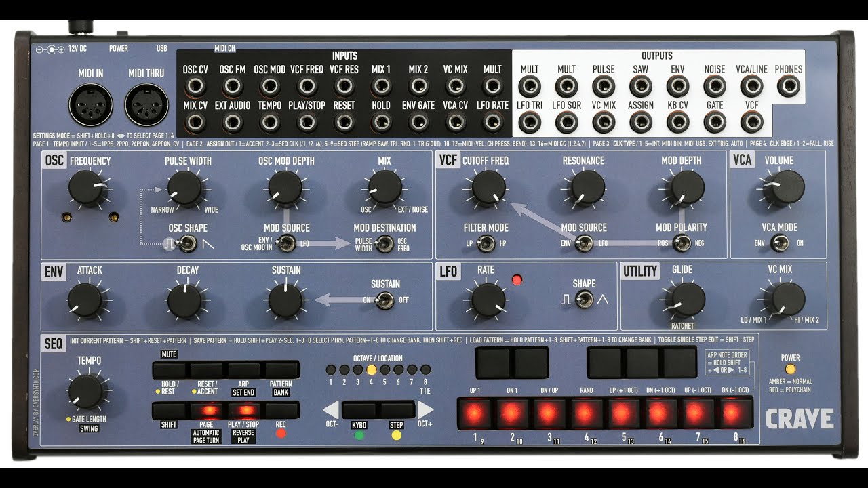Screen dimensions: 868x488
Task: Hold the SHIFT button
Action: click(170, 411)
